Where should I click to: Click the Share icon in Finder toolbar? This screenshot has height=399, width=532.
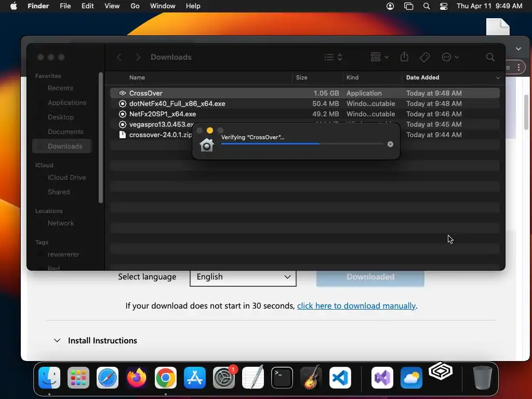pos(404,57)
